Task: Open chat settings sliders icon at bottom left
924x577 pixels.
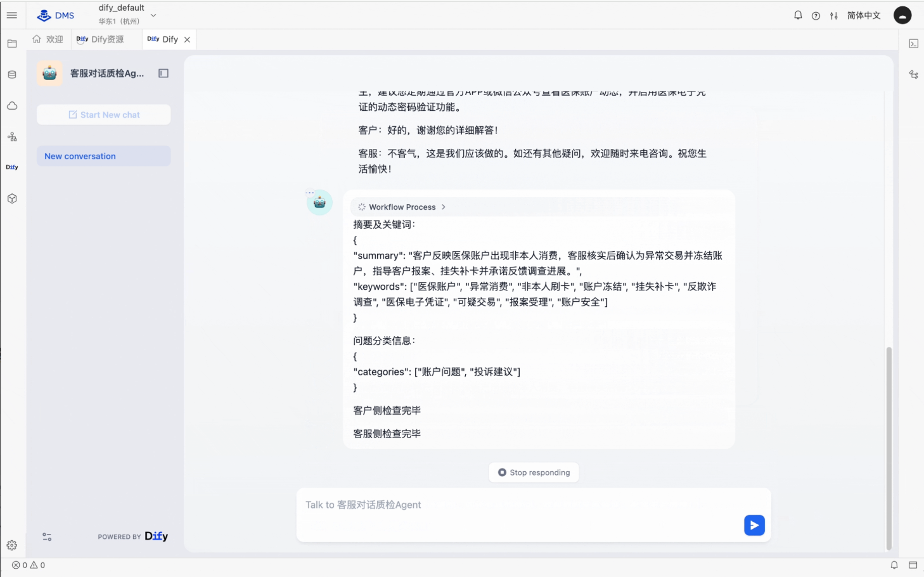Action: pyautogui.click(x=47, y=536)
